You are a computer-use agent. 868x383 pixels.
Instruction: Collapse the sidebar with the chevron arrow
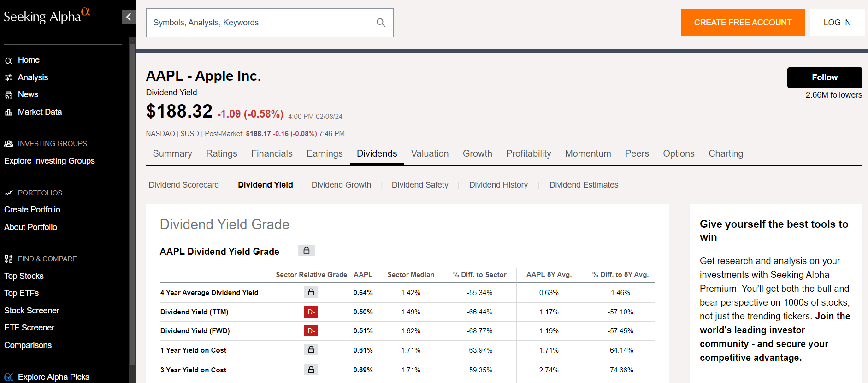click(129, 17)
